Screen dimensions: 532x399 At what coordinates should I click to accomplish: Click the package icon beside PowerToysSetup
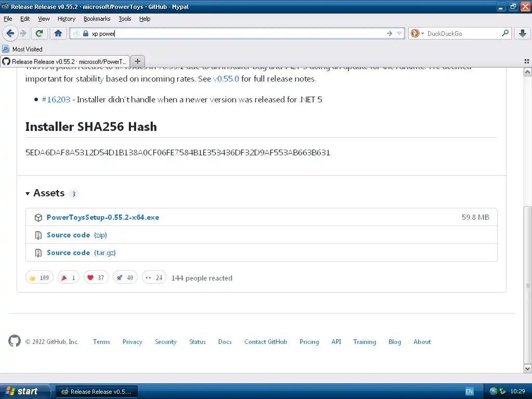click(38, 218)
